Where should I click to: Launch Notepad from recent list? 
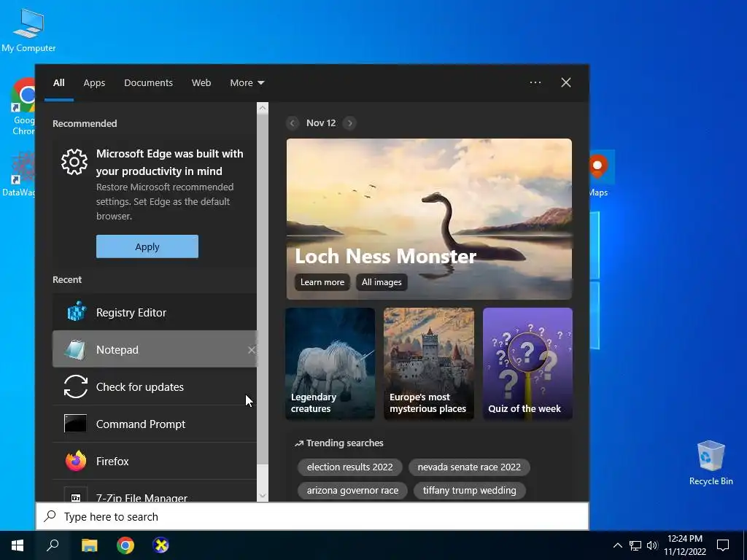[155, 349]
